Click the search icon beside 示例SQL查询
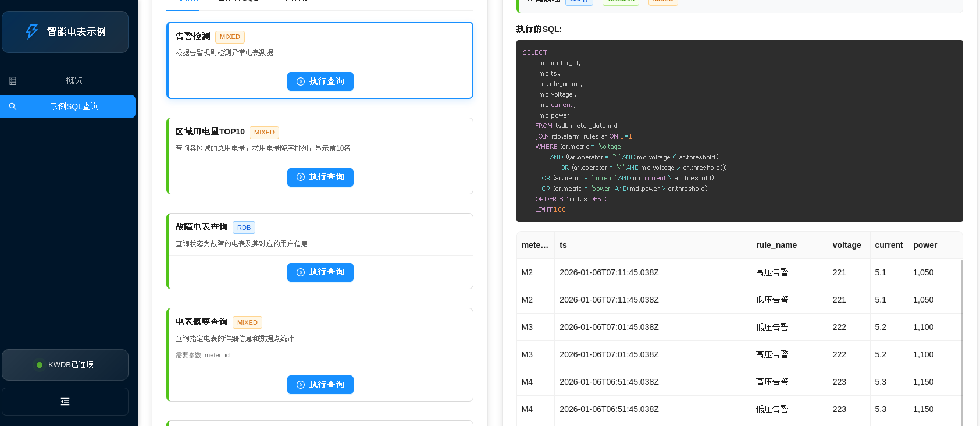This screenshot has height=426, width=980. pyautogui.click(x=13, y=106)
